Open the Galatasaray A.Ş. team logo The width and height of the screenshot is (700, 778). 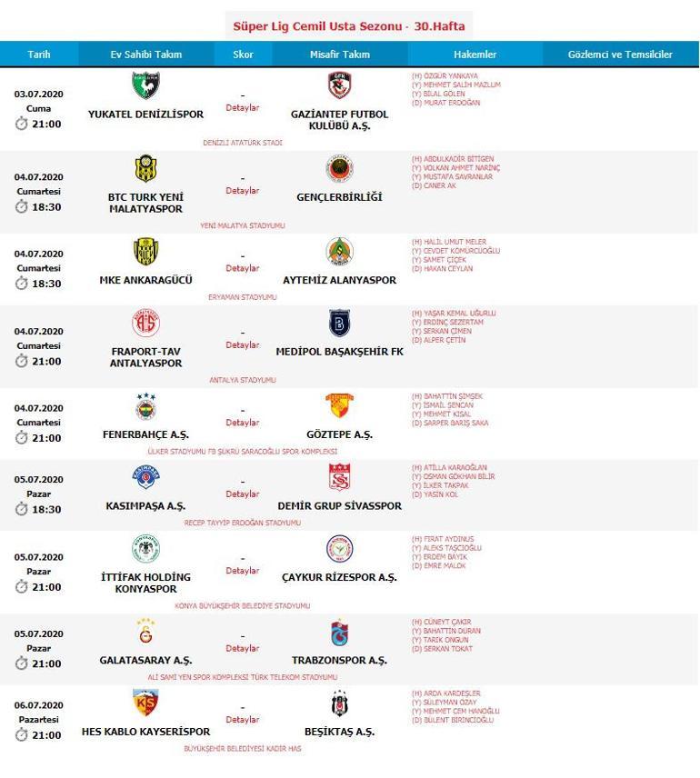[x=145, y=632]
